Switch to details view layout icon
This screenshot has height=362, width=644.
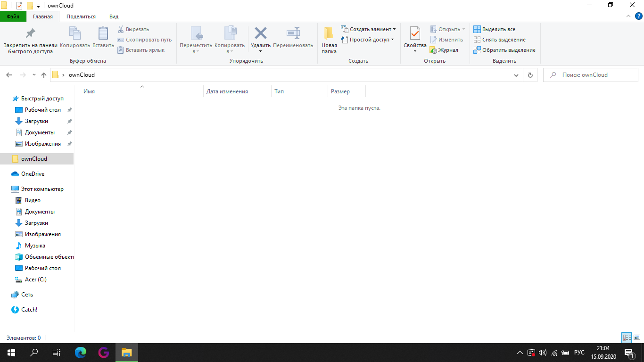tap(627, 337)
